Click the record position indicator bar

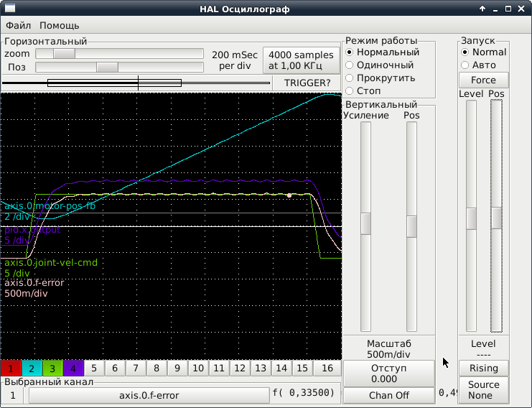pos(136,83)
